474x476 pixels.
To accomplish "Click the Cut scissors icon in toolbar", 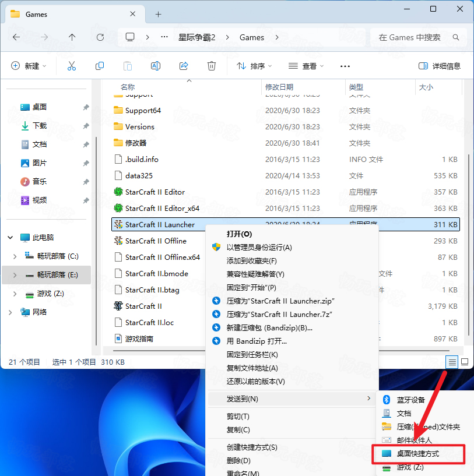I will pyautogui.click(x=71, y=66).
